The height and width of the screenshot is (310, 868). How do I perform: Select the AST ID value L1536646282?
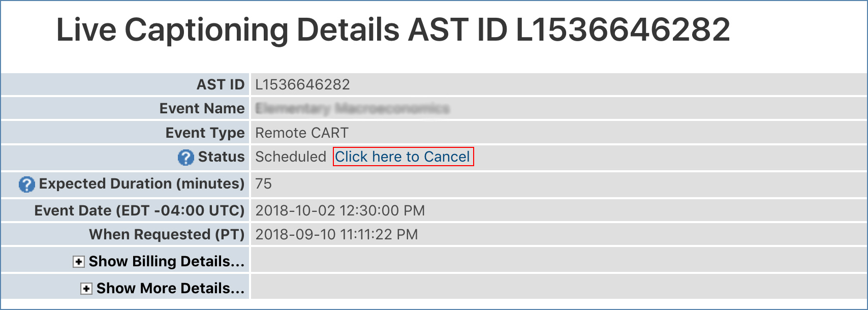(x=302, y=84)
